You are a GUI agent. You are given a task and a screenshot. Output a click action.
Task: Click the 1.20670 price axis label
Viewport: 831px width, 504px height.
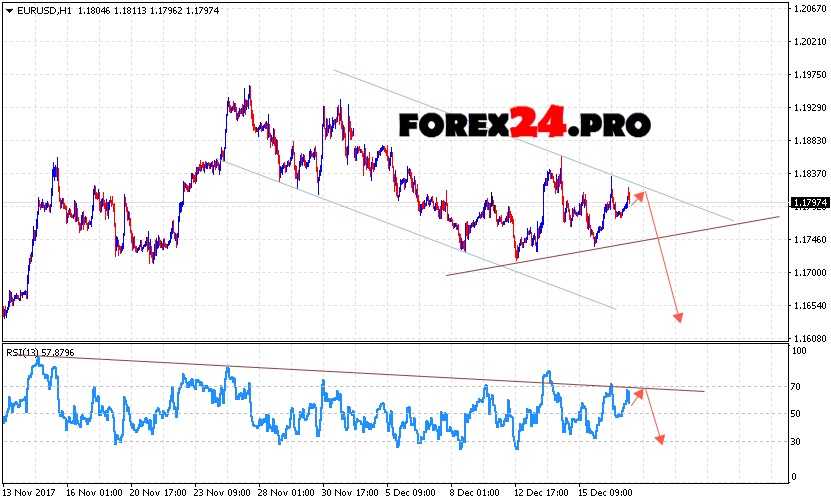click(x=808, y=8)
